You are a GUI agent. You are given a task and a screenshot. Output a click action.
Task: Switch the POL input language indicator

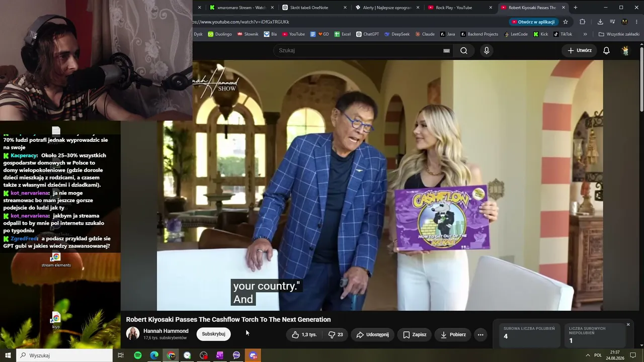(x=598, y=355)
